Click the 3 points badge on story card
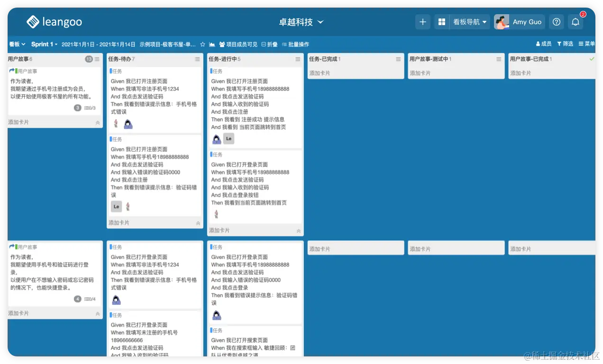Screen dimensions: 603x364 78,108
